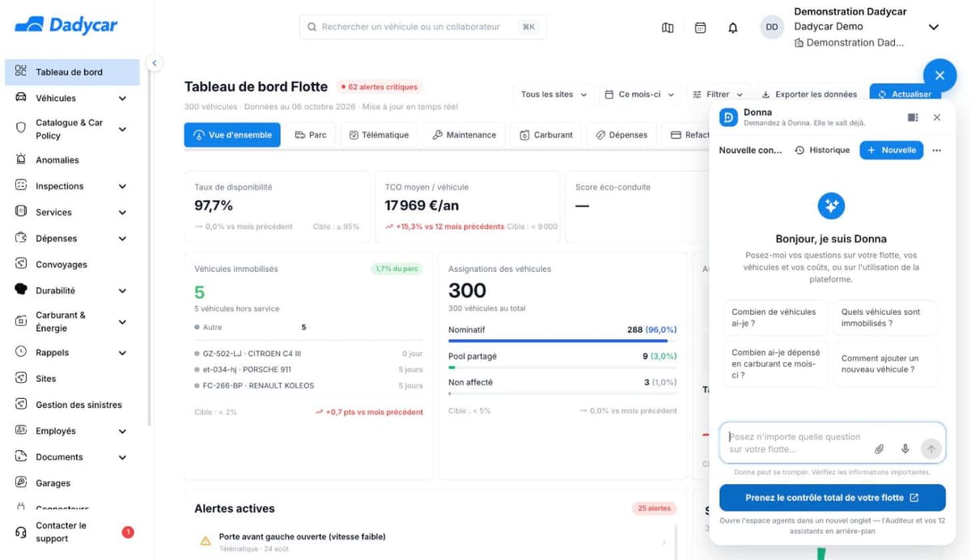Focus the Donna question input field
The height and width of the screenshot is (560, 971).
point(832,443)
